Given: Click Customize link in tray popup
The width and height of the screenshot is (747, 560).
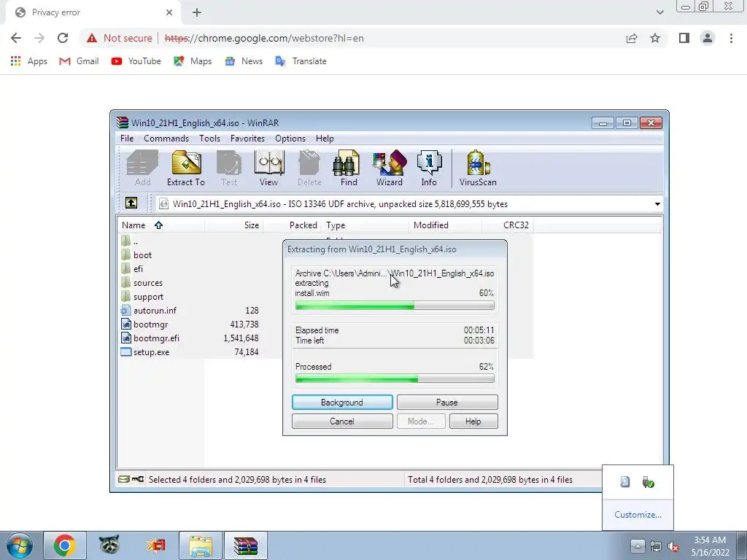Looking at the screenshot, I should [x=638, y=514].
